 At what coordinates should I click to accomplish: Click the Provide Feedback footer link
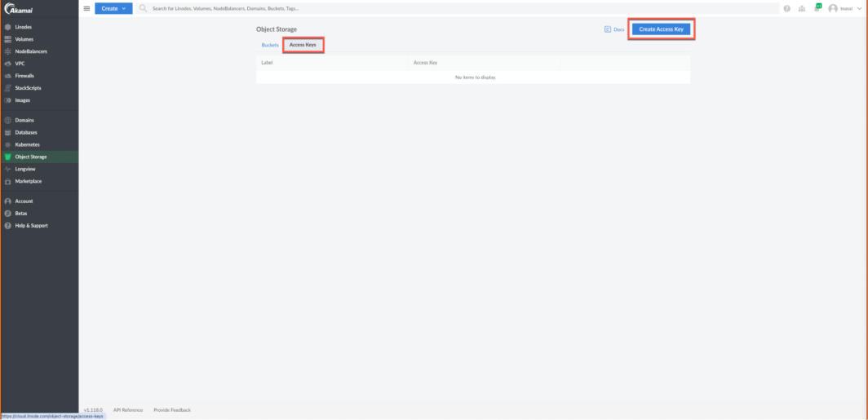(172, 410)
